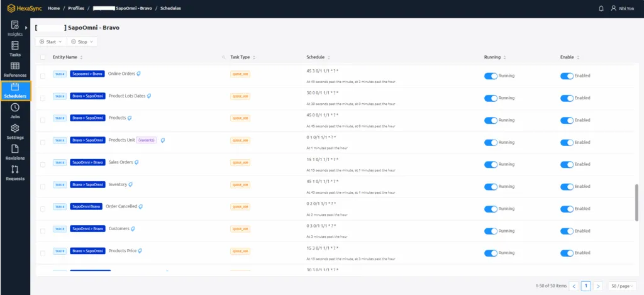Open the Tasks sidebar section
This screenshot has height=295, width=644.
(15, 49)
